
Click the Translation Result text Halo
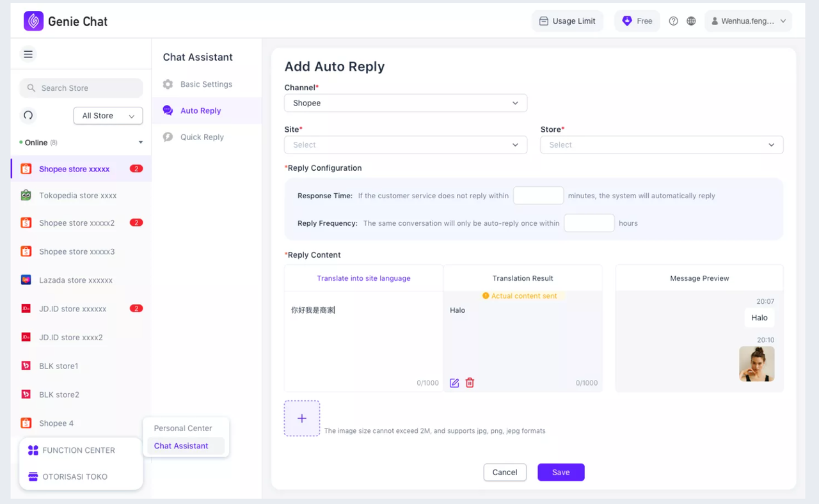457,310
